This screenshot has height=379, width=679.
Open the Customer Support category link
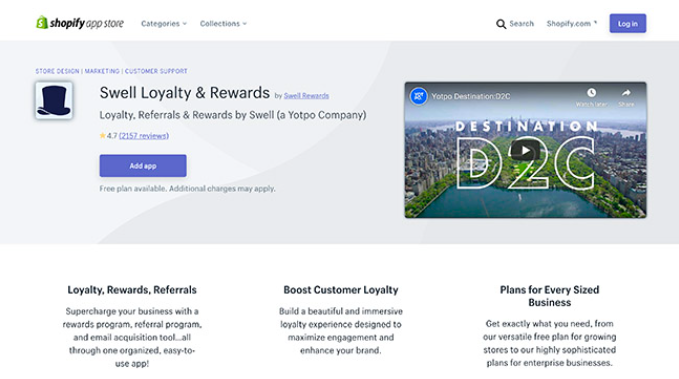point(156,71)
